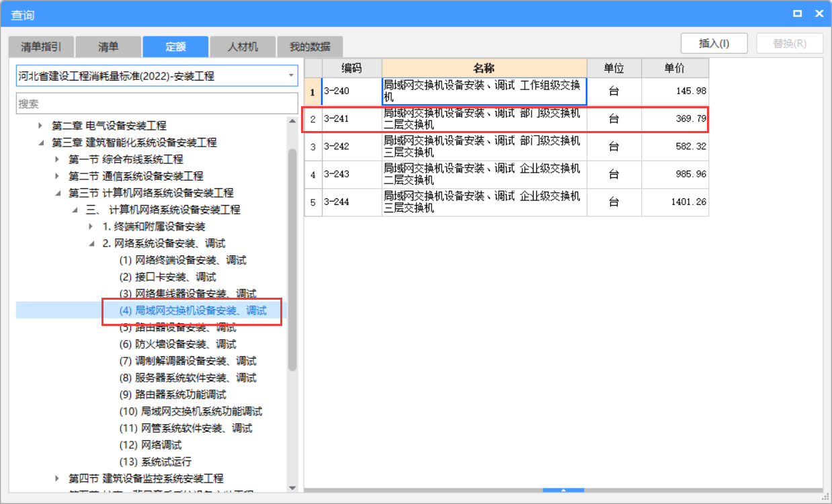
Task: Select (4) 局域网交换机设备安装、调试
Action: coord(193,310)
